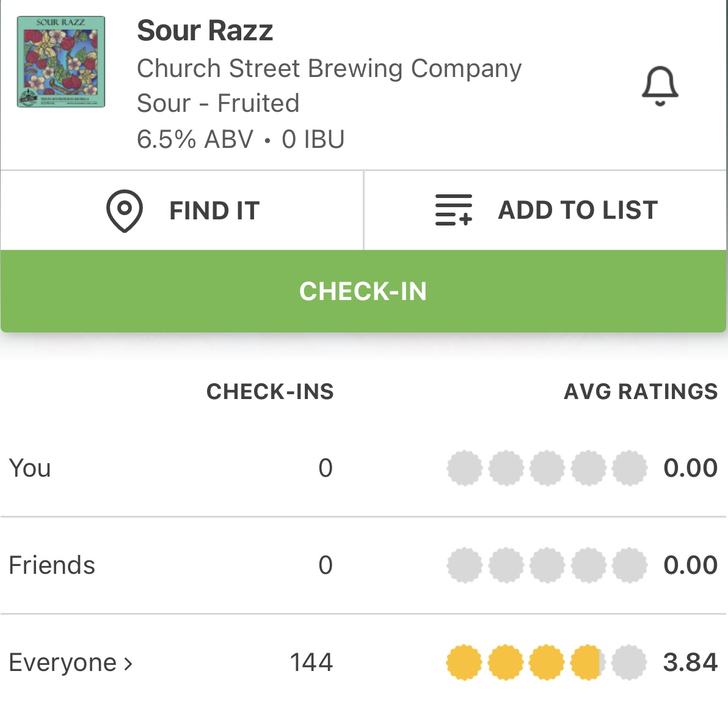The width and height of the screenshot is (728, 704).
Task: Tap the 3.84 average rating
Action: (690, 662)
